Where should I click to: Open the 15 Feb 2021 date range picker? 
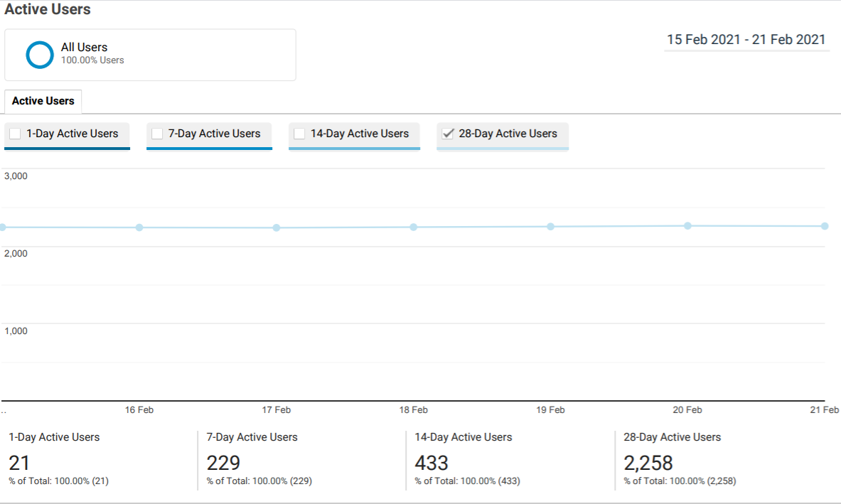(746, 40)
